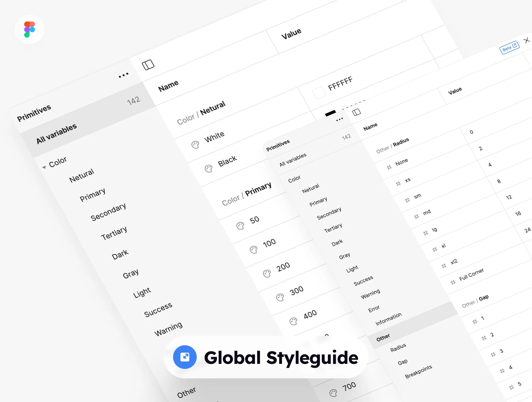This screenshot has width=532, height=402.
Task: Click number icon of Radius xl
Action: coord(435,249)
